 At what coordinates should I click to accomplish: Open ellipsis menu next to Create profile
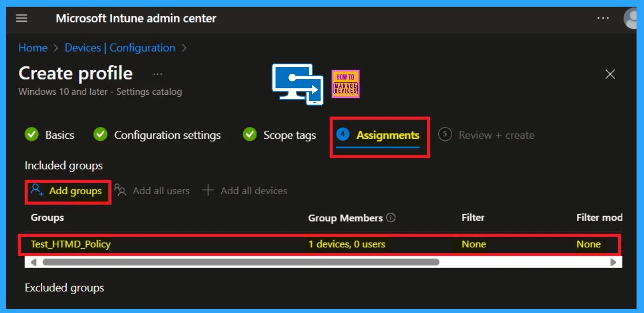(x=157, y=74)
